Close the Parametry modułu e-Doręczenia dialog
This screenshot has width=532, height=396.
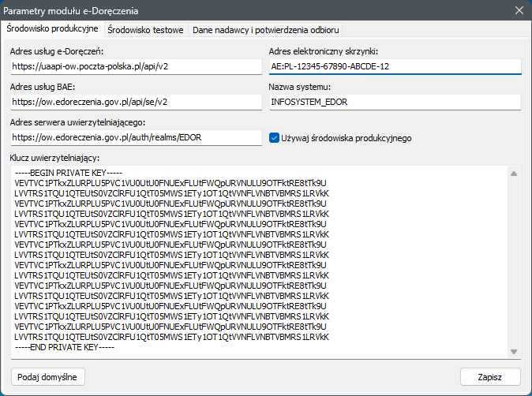tap(519, 9)
